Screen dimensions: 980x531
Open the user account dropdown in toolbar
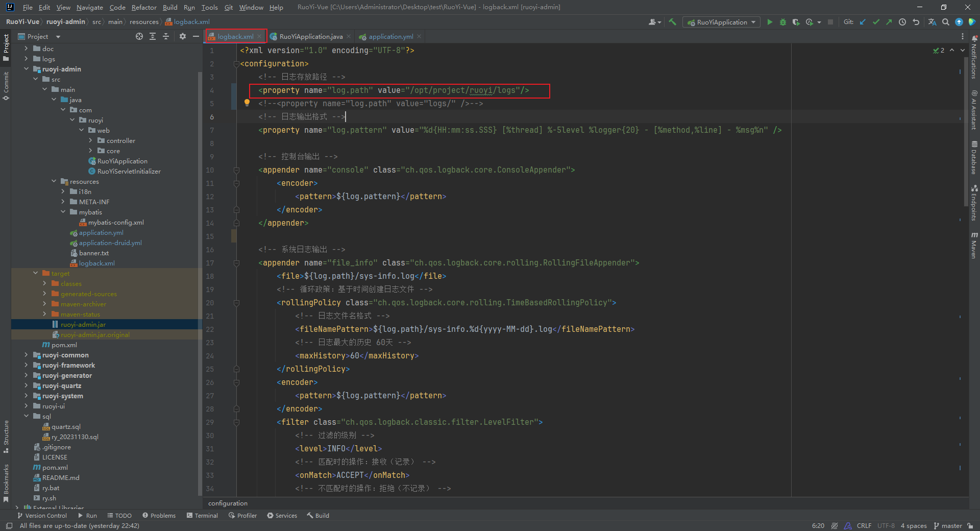[x=654, y=22]
